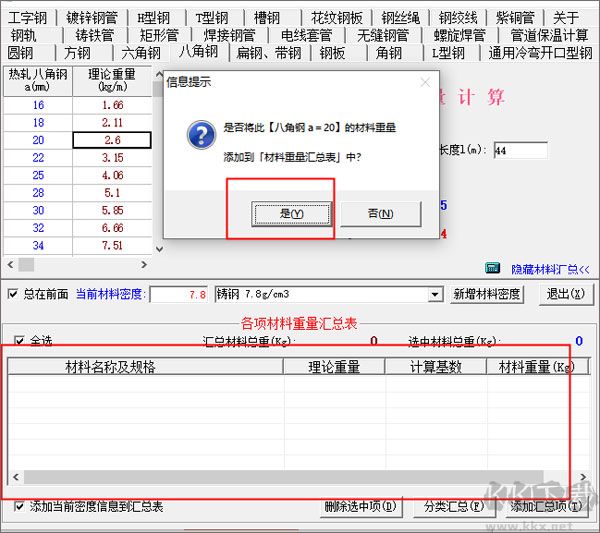The width and height of the screenshot is (600, 533).
Task: Switch to the 矩形管 tab
Action: tap(159, 36)
